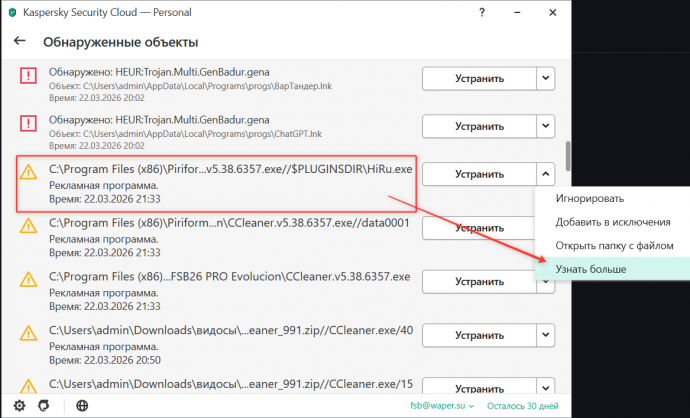The height and width of the screenshot is (418, 690).
Task: Open the support icon next to the gear
Action: tap(43, 406)
